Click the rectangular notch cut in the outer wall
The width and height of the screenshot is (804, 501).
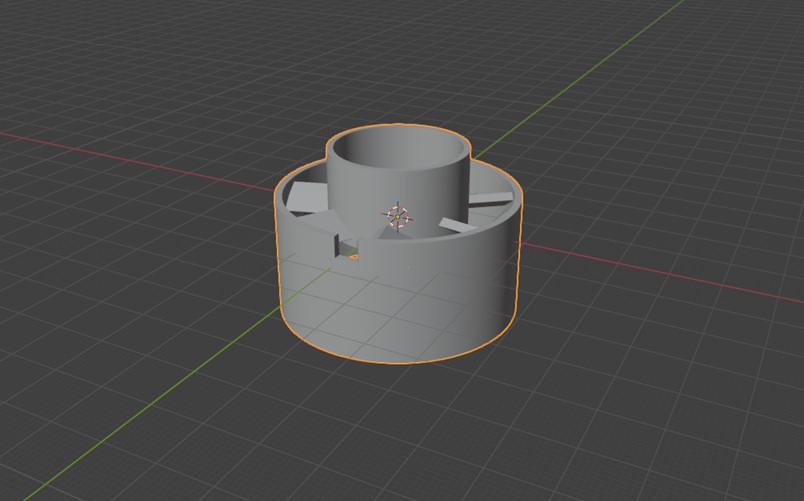(x=345, y=246)
